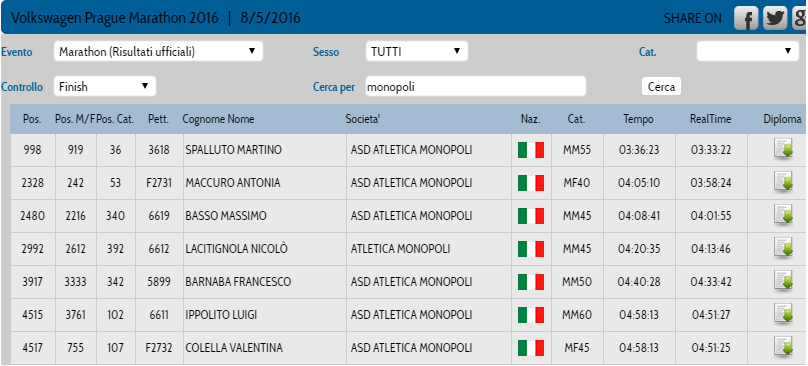Share results on Twitter
Image resolution: width=808 pixels, height=366 pixels.
pos(776,19)
